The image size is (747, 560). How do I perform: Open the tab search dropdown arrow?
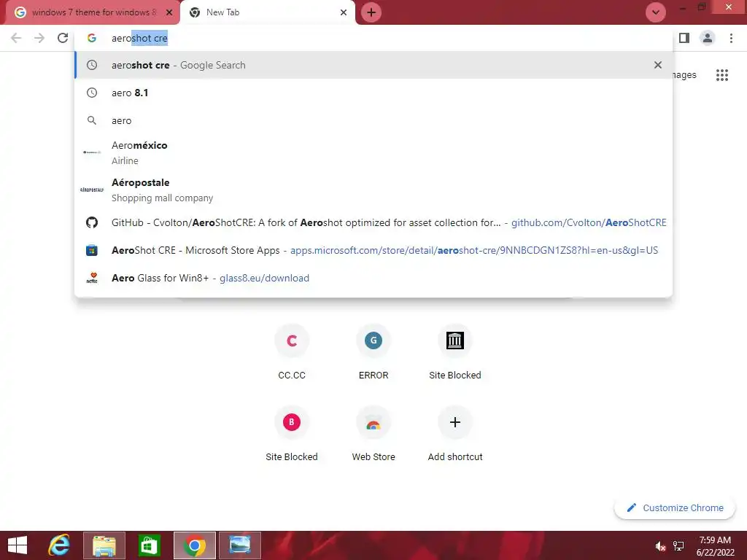(656, 12)
